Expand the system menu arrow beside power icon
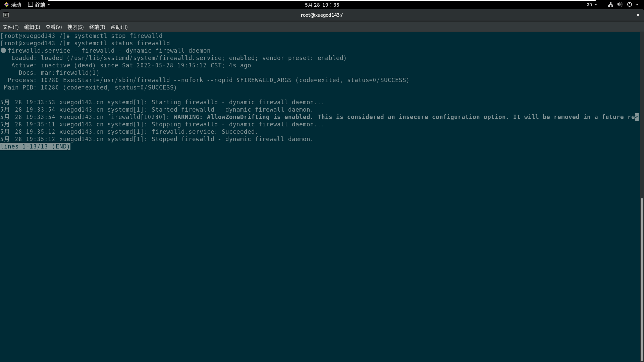 pos(637,5)
